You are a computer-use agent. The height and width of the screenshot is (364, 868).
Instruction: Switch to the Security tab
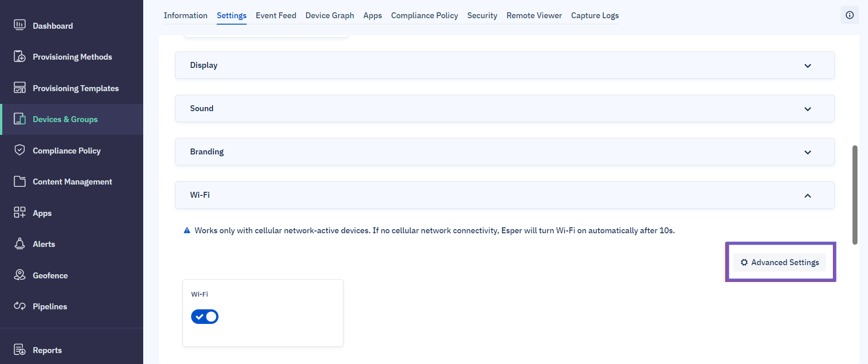point(482,15)
